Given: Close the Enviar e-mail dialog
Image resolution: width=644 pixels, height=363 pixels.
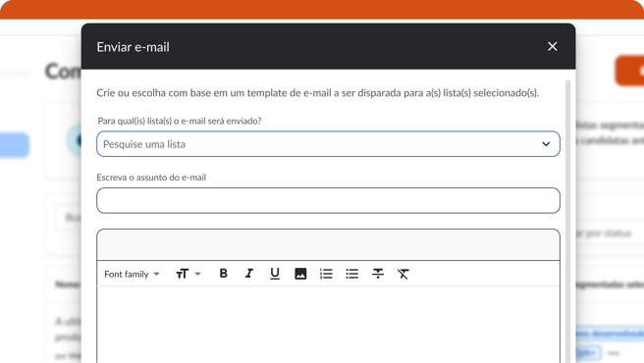Looking at the screenshot, I should coord(552,46).
